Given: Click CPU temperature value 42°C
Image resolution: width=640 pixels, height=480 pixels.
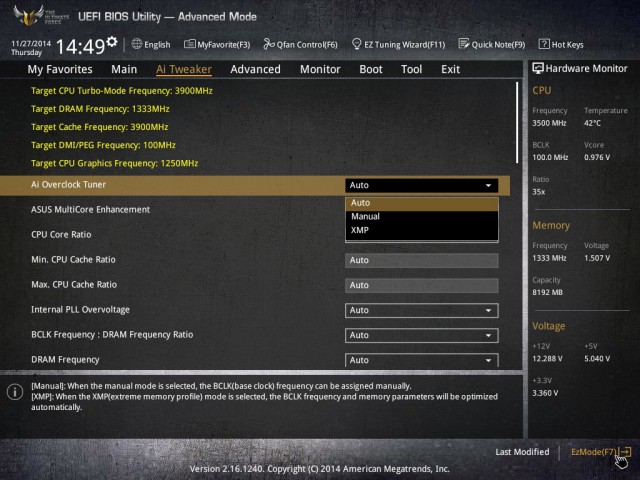Looking at the screenshot, I should coord(592,123).
